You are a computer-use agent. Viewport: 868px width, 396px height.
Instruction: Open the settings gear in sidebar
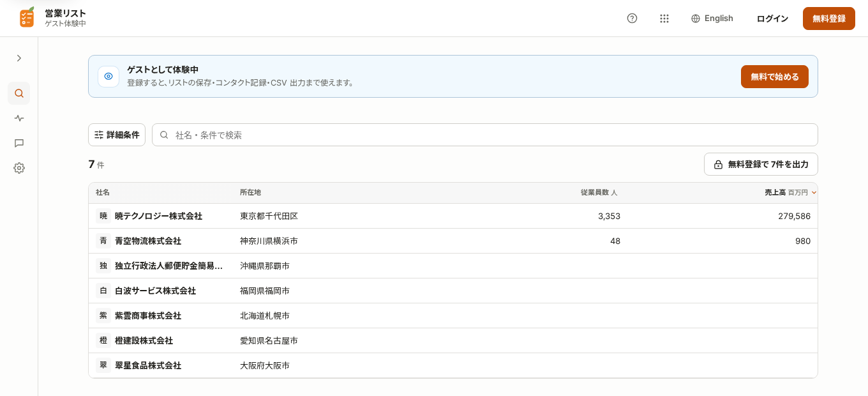click(19, 168)
